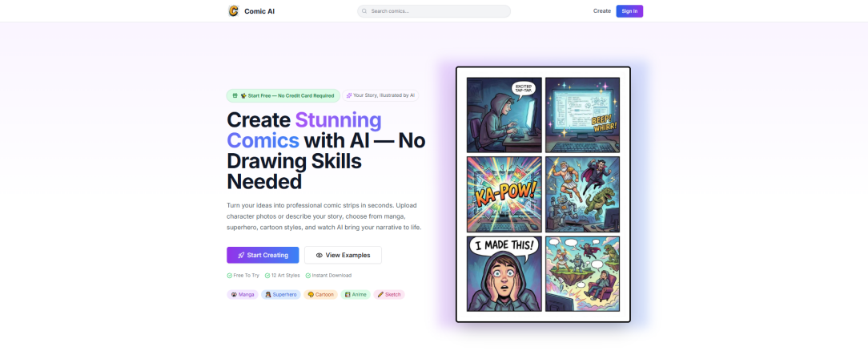Screen dimensions: 868x351
Task: Click the pencil icon in Sketch tag
Action: (x=380, y=295)
